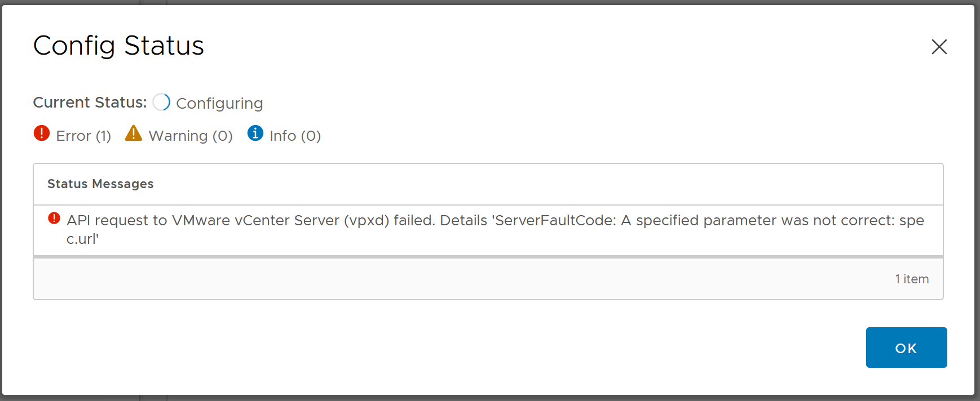Click the orange Warning triangle icon
980x401 pixels.
pos(134,133)
